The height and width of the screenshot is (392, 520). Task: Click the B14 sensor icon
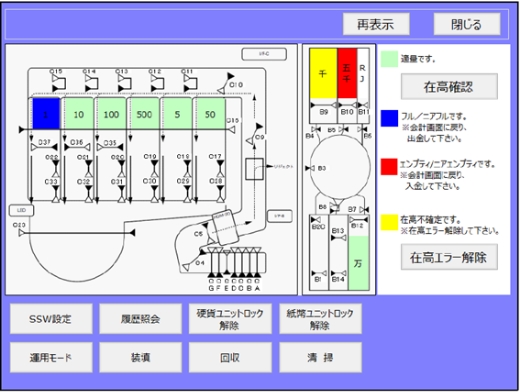click(x=338, y=273)
